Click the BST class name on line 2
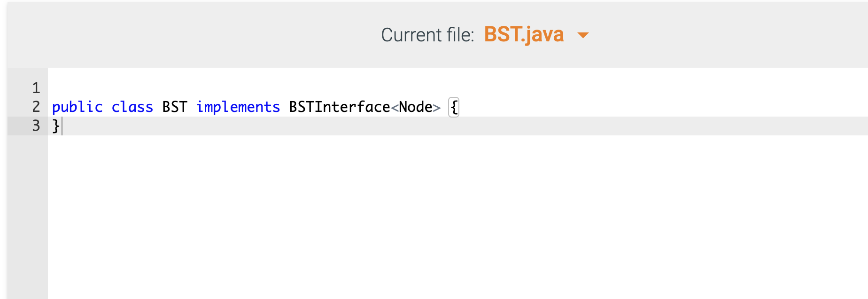Viewport: 868px width, 299px height. coord(175,107)
